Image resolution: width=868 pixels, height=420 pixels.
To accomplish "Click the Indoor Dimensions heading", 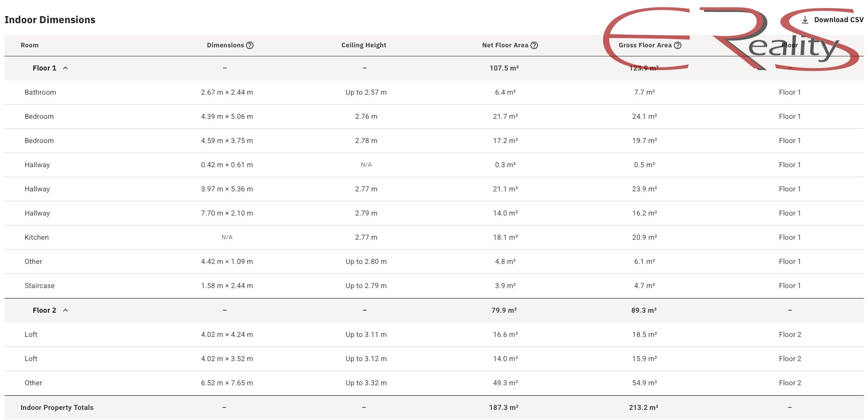I will (x=50, y=20).
